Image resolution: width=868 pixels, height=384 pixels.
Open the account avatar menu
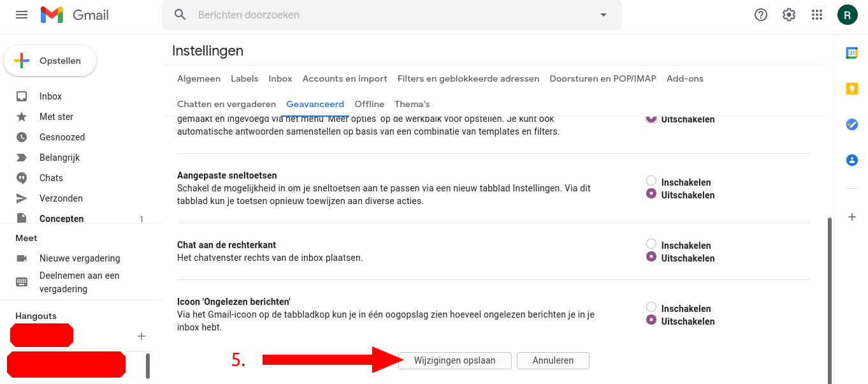847,15
